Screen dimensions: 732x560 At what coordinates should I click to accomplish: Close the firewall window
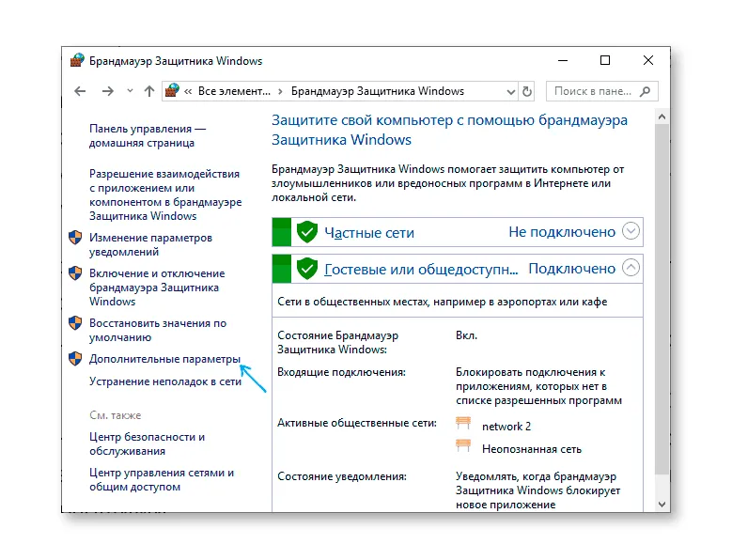point(648,61)
